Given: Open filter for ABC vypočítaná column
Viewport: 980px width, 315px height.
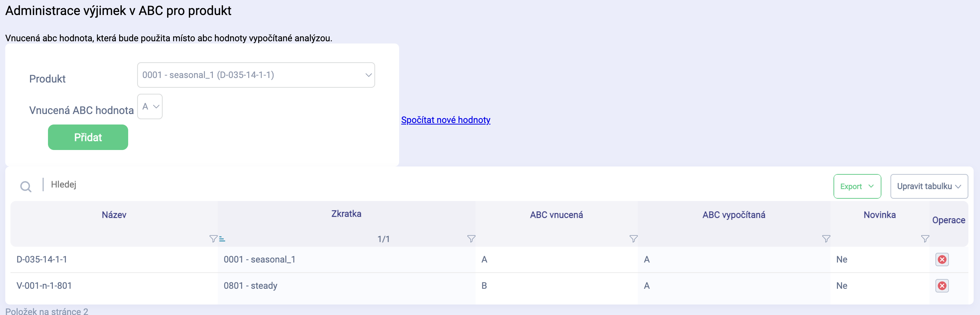Looking at the screenshot, I should click(826, 239).
